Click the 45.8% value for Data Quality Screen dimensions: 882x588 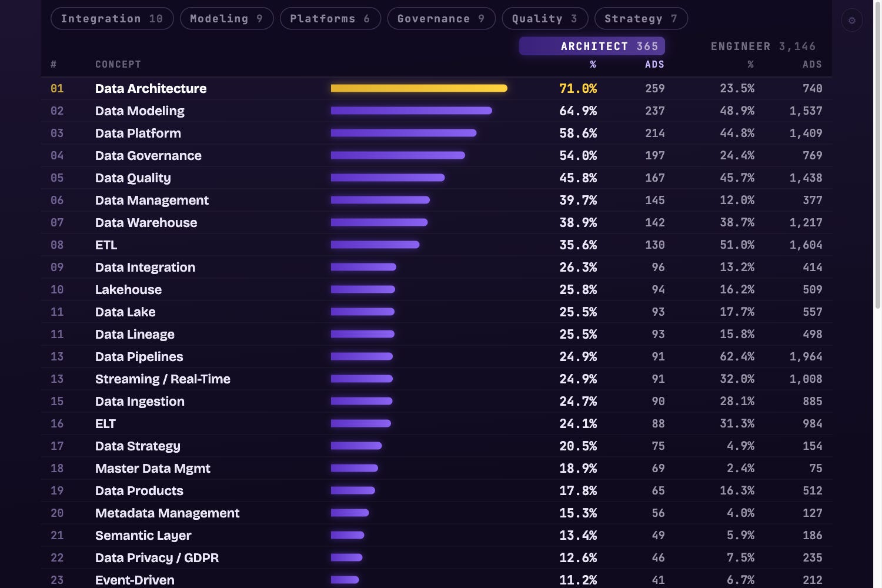578,178
